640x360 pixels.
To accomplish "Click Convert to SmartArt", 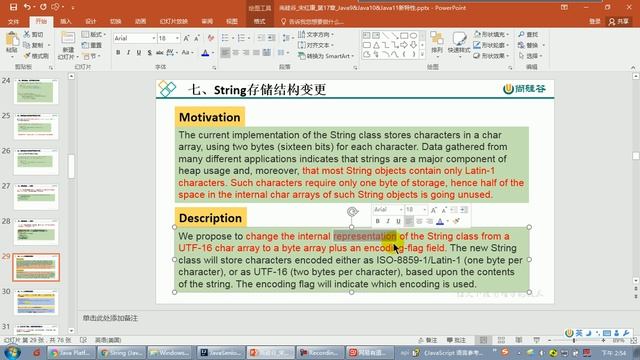I will (326, 56).
